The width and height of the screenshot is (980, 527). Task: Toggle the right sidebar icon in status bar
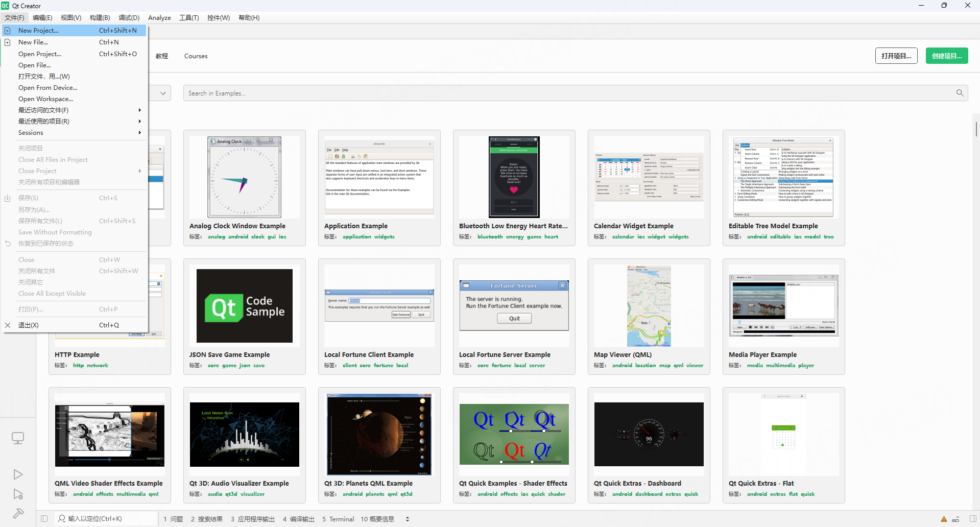(x=973, y=519)
